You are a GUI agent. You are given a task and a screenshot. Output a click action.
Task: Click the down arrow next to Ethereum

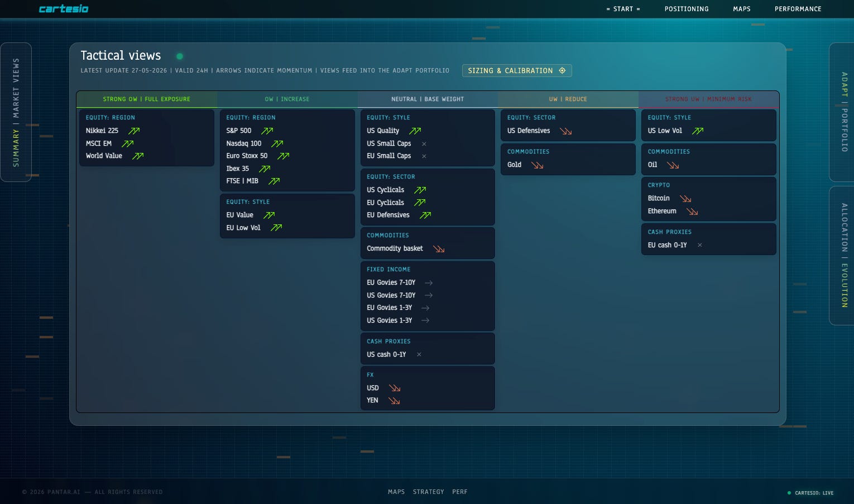point(692,212)
